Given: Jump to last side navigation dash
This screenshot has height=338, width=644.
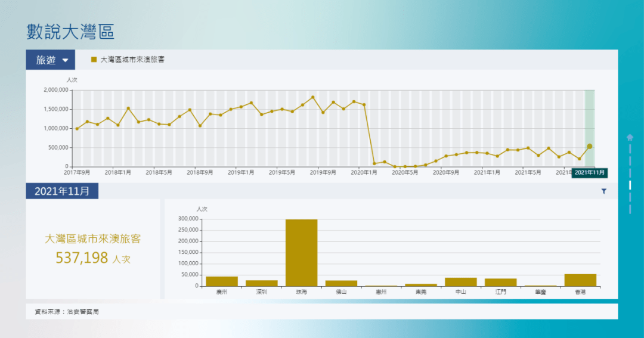Looking at the screenshot, I should click(x=630, y=209).
